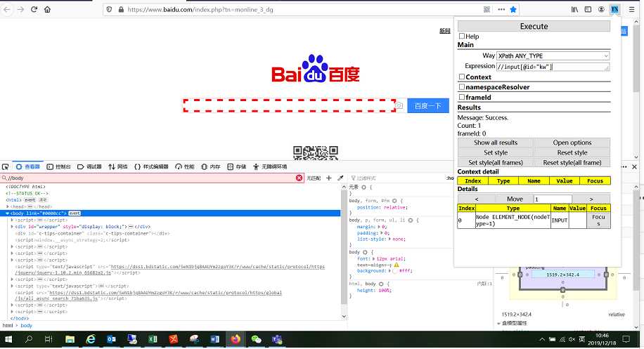Expand the div id wrapper node
This screenshot has height=349, width=644.
(x=12, y=226)
